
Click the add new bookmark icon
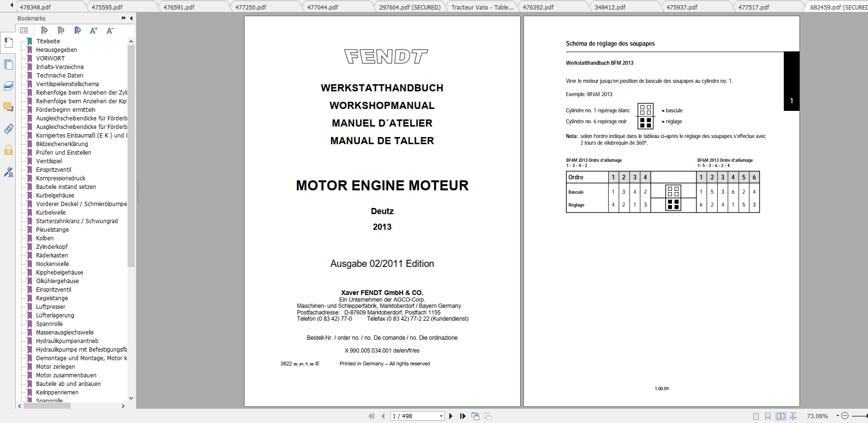click(61, 30)
